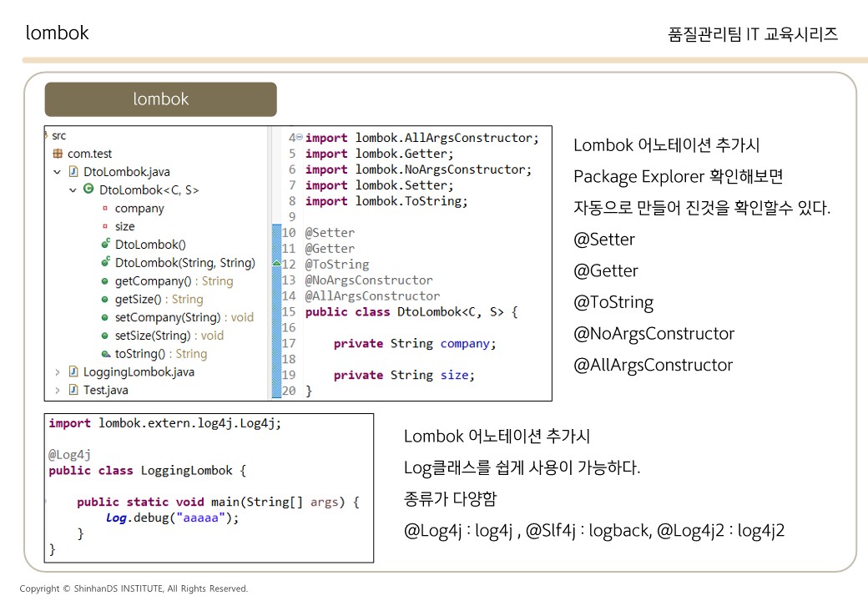
Task: Click the DtoLombok.java file icon
Action: point(73,172)
